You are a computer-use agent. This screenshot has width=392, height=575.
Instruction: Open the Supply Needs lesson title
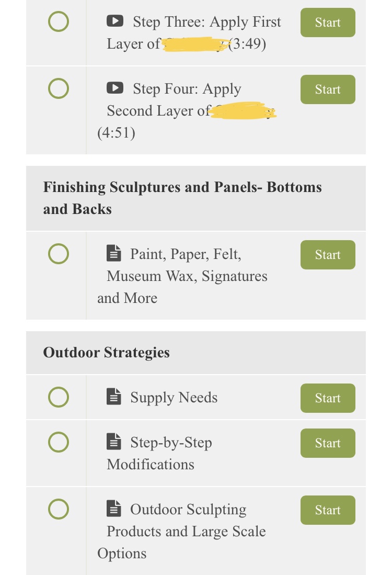click(x=174, y=398)
